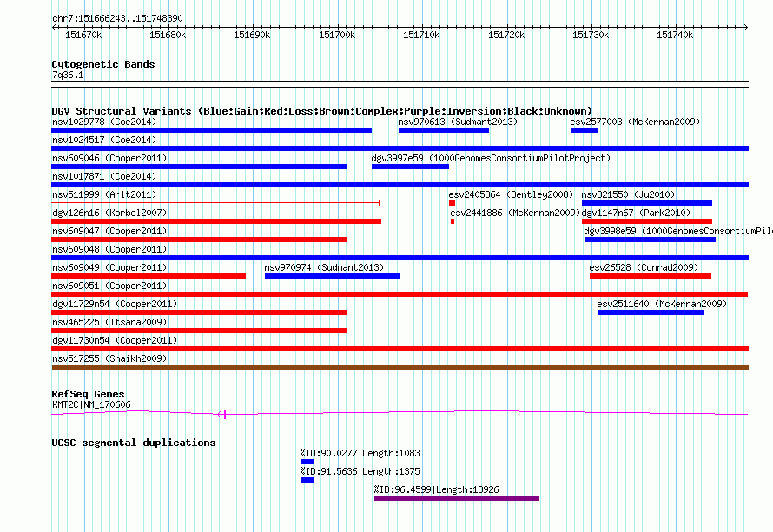
Task: Open the nsv609051 (Cooper2011) label
Action: [109, 286]
